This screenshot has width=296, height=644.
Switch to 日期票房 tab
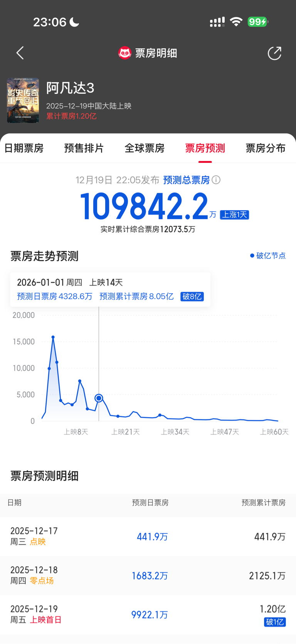(x=24, y=148)
